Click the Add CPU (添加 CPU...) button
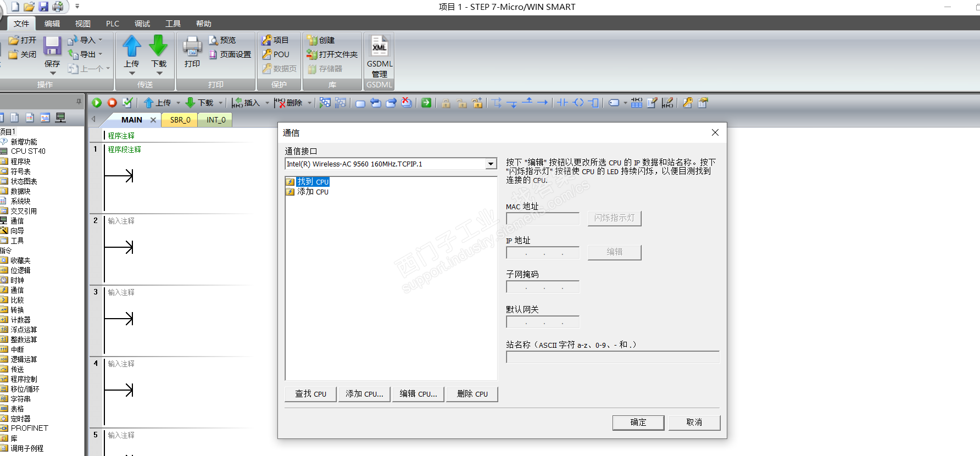This screenshot has height=456, width=980. 364,394
